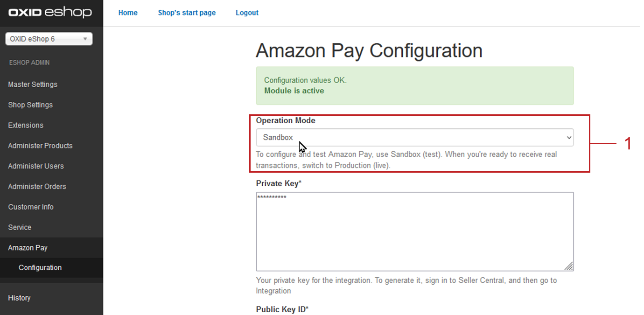Open Administer Users sidebar section
Image resolution: width=644 pixels, height=315 pixels.
click(x=36, y=166)
